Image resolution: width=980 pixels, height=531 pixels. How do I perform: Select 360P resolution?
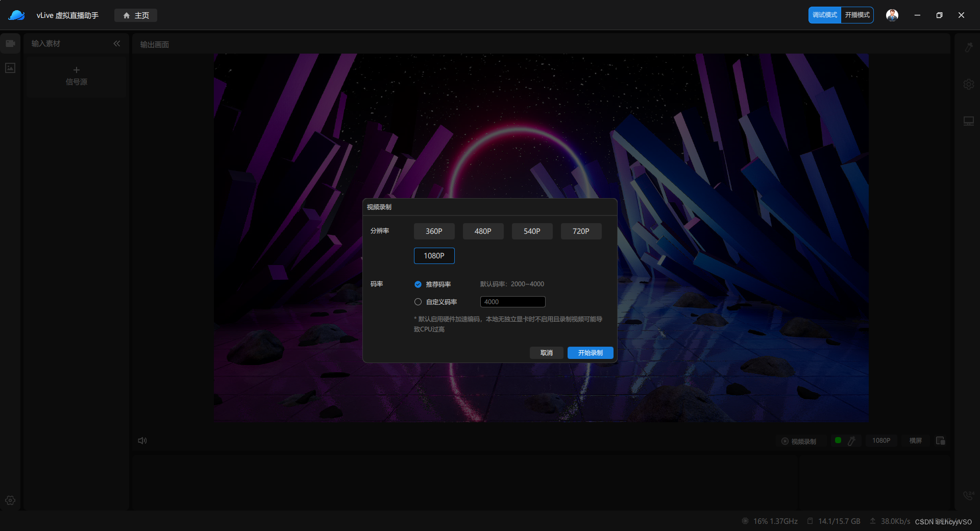[434, 231]
